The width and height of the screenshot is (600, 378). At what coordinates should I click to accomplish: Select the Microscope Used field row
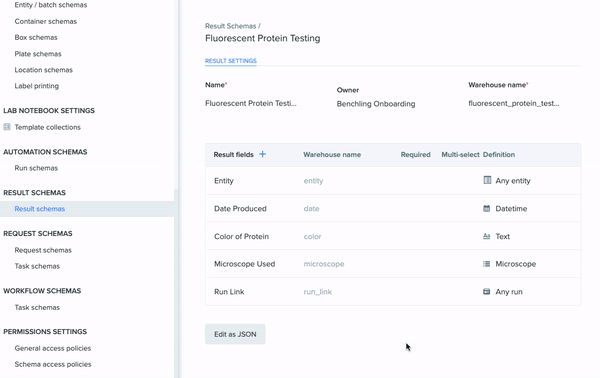click(393, 264)
